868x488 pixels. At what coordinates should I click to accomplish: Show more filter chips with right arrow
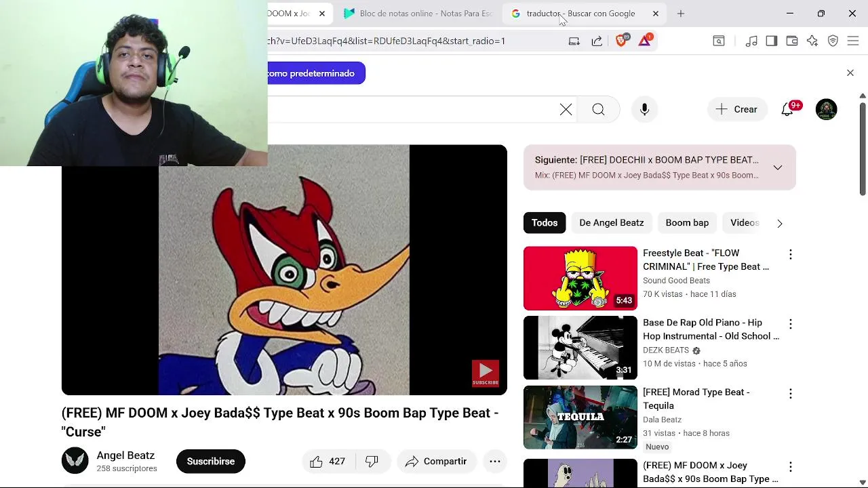(x=779, y=223)
